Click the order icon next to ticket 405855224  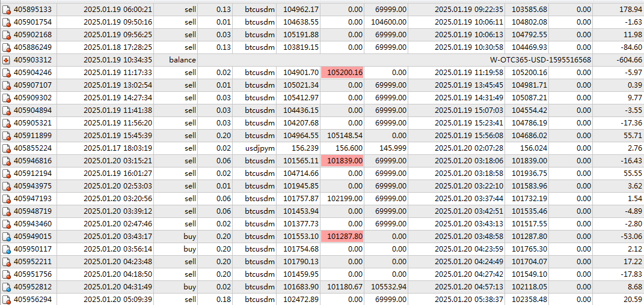(6, 148)
